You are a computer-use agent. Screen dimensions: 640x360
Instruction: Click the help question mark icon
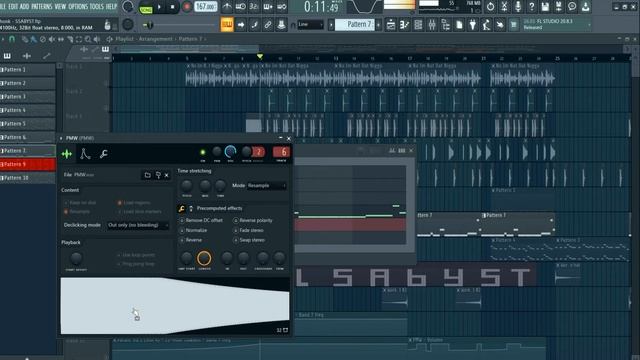[x=531, y=7]
